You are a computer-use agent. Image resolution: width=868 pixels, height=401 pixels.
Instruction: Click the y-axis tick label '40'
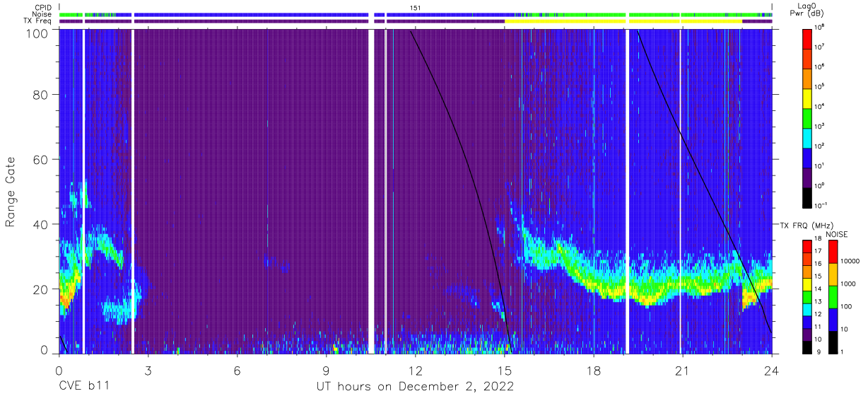[x=41, y=224]
